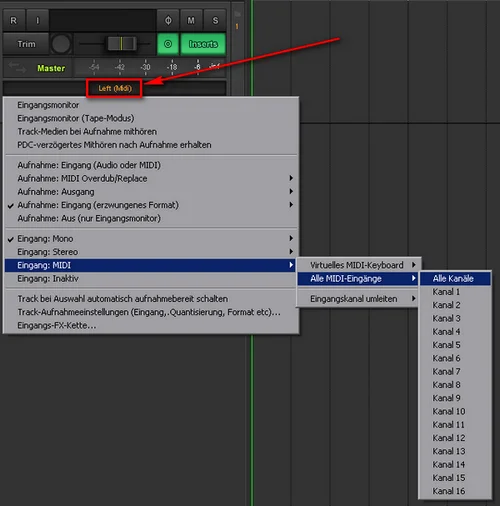This screenshot has width=500, height=506.
Task: Click the routing arrows icon beside Master
Action: point(17,67)
